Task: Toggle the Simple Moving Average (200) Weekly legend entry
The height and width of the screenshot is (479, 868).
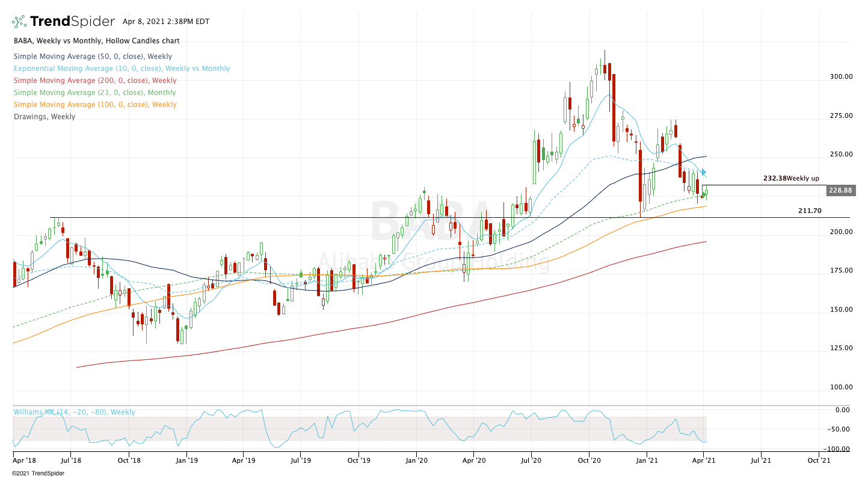Action: 95,81
